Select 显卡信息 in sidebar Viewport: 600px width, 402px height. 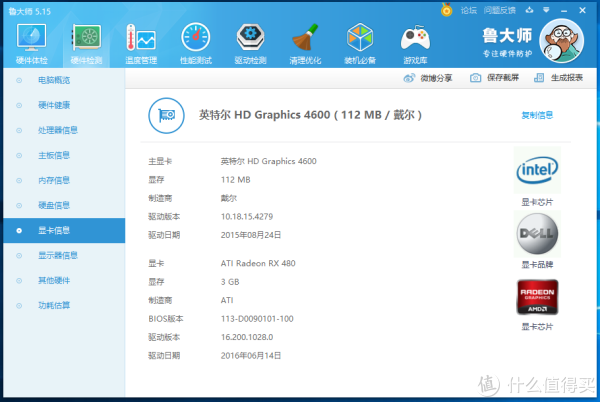tap(64, 231)
